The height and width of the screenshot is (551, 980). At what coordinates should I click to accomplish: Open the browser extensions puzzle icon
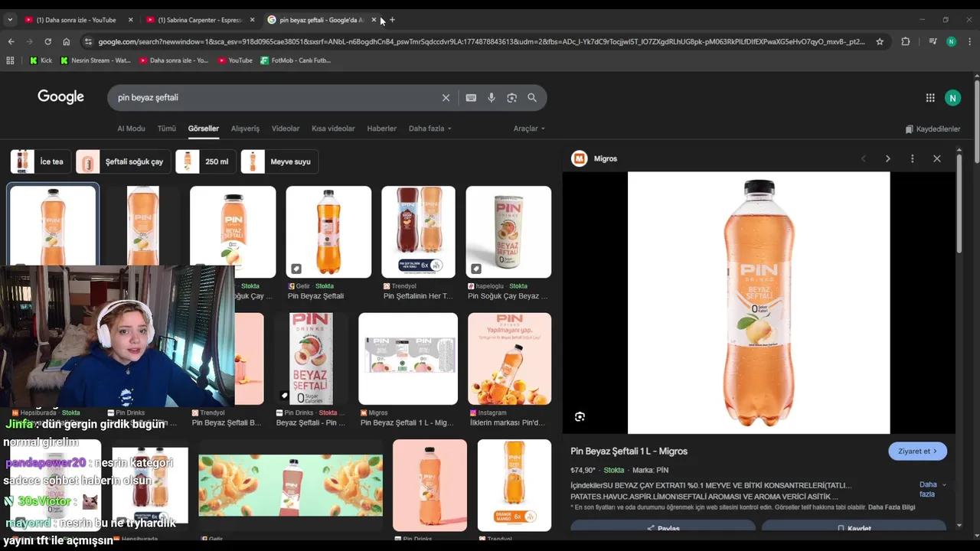(x=906, y=42)
